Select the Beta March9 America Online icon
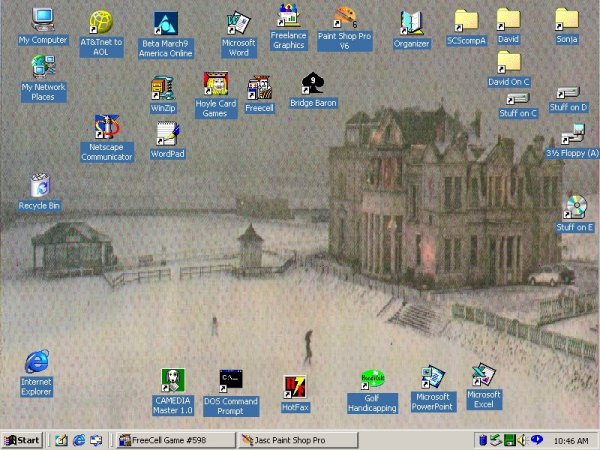The height and width of the screenshot is (450, 600). coord(165,23)
